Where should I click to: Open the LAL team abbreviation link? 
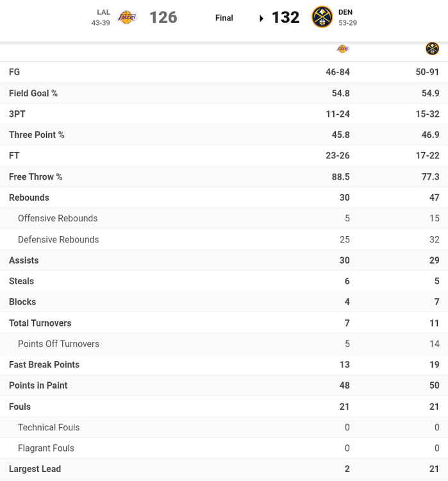[103, 12]
